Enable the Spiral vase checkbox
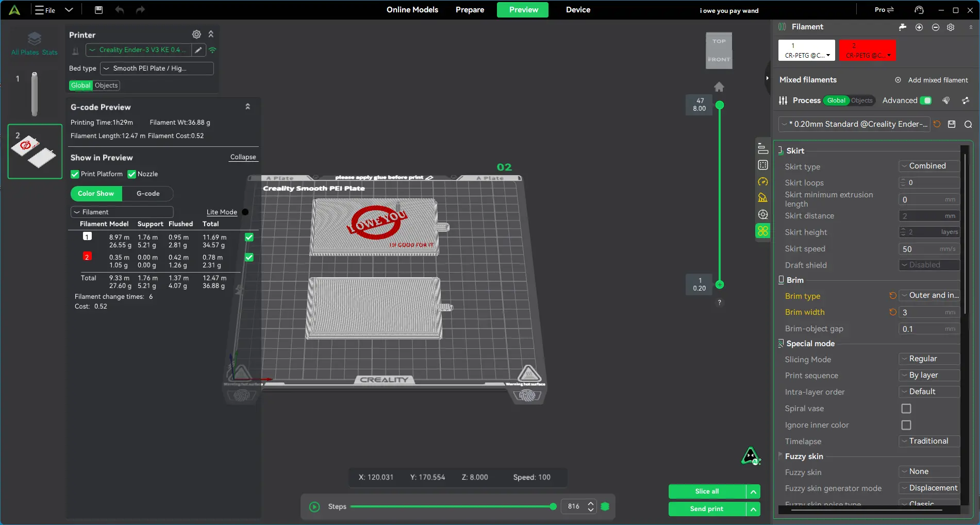 (x=906, y=409)
